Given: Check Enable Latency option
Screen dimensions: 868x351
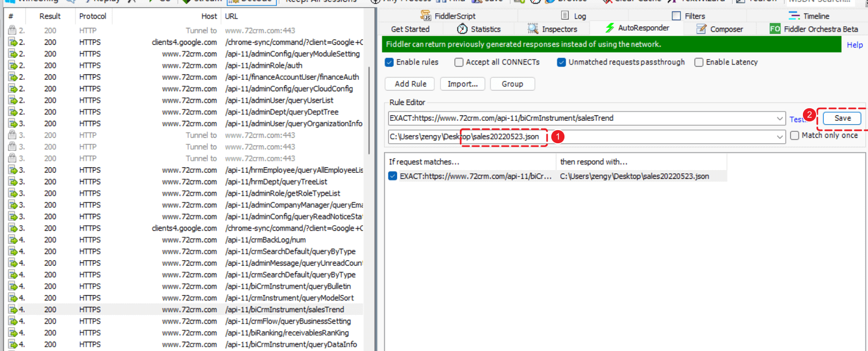Looking at the screenshot, I should click(699, 62).
